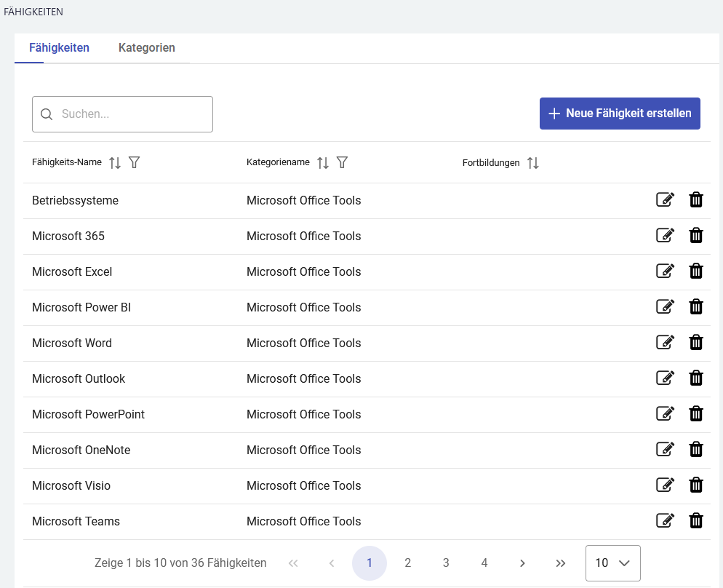The height and width of the screenshot is (588, 723).
Task: Delete the Microsoft 365 skill
Action: tap(696, 236)
